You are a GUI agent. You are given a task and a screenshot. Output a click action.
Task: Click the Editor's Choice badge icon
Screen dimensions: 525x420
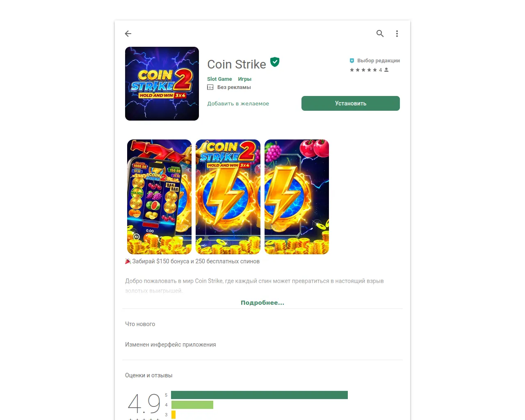click(x=352, y=61)
